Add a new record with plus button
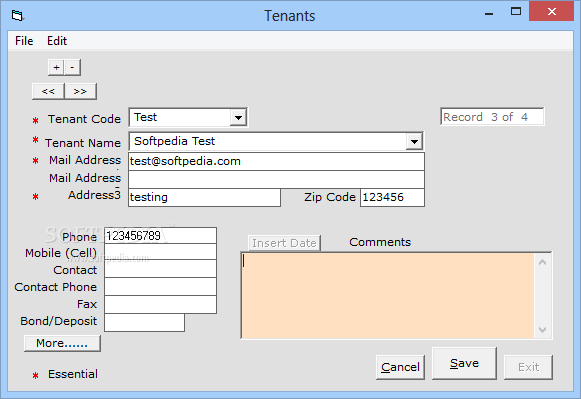This screenshot has width=581, height=399. pos(56,67)
